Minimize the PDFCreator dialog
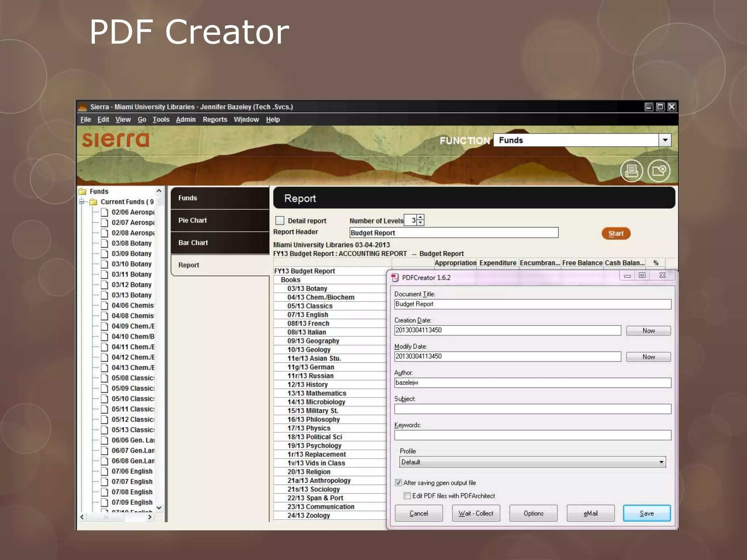The height and width of the screenshot is (560, 747). coord(627,276)
